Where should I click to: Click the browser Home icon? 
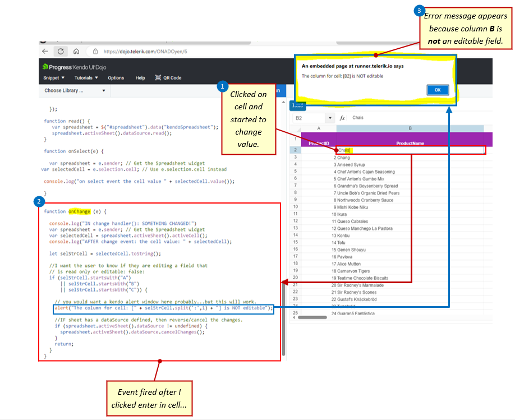[76, 51]
